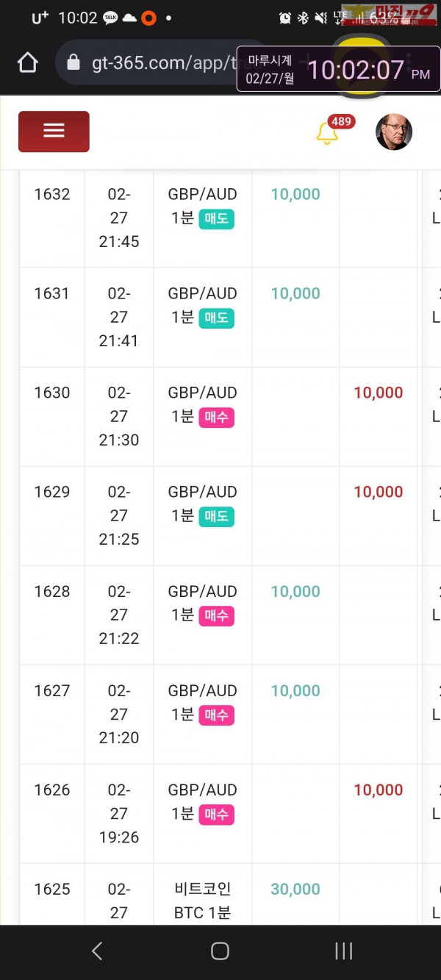Tap the 매수 tag in row 1630
This screenshot has height=980, width=441.
click(x=216, y=417)
